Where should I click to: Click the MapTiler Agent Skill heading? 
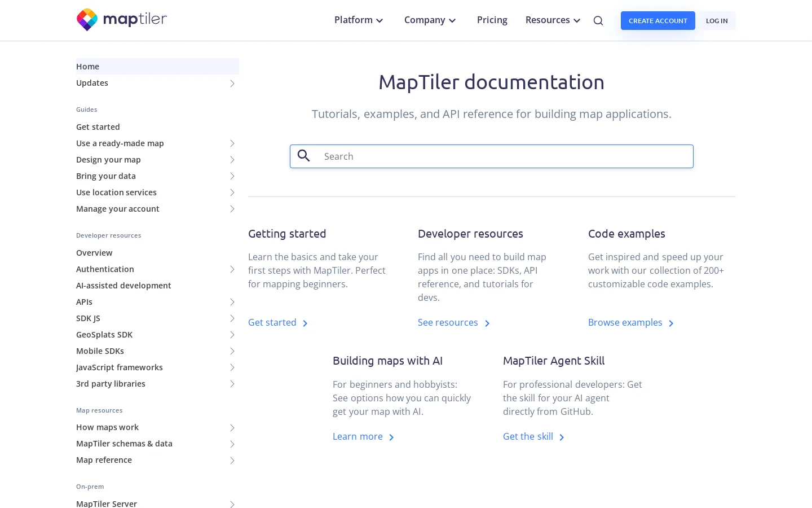554,361
